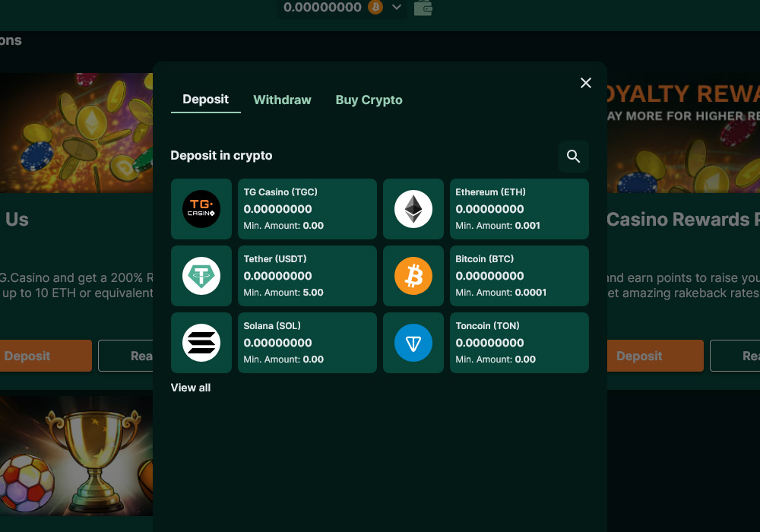Click the blue Toncoin logo icon
The image size is (760, 532).
[x=413, y=343]
